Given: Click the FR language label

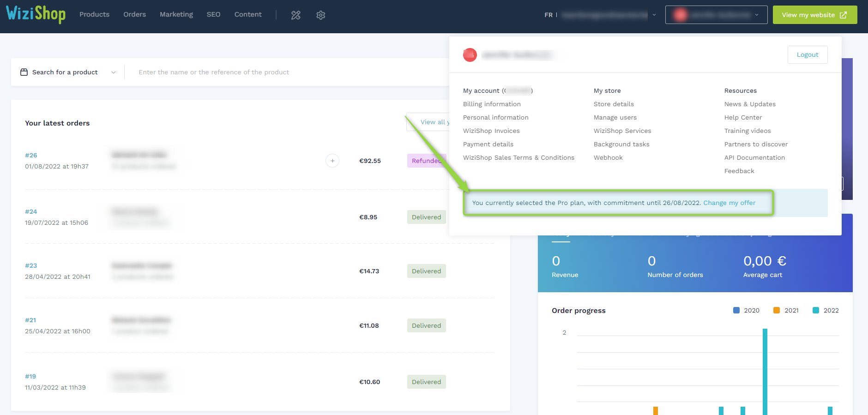Looking at the screenshot, I should tap(549, 15).
